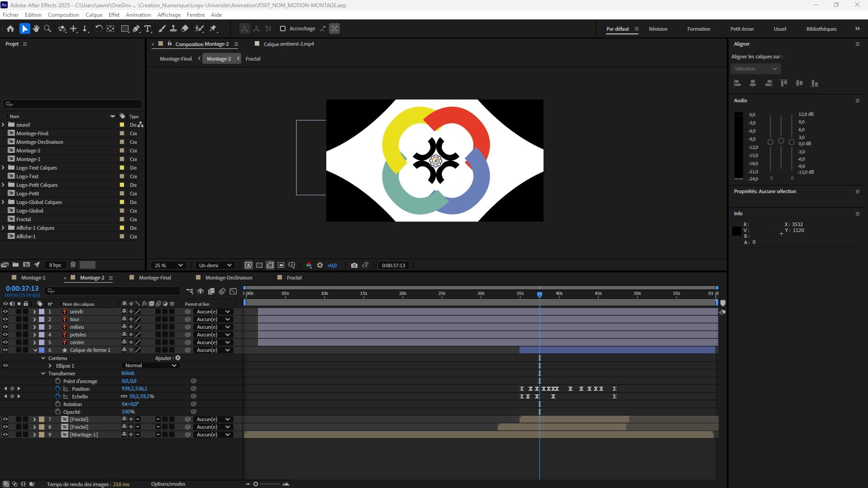
Task: Enable the Accrochage snapping checkbox
Action: (283, 28)
